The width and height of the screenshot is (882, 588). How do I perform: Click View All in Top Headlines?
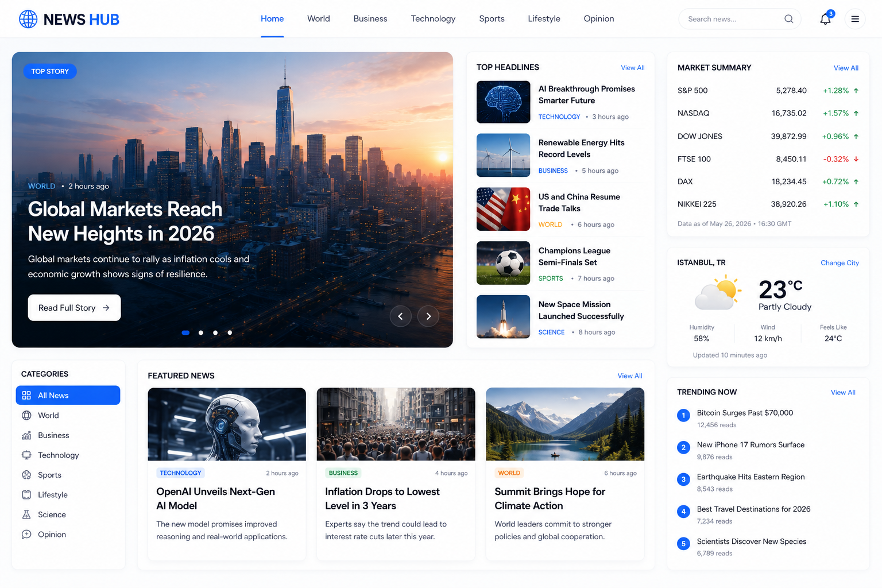[633, 68]
